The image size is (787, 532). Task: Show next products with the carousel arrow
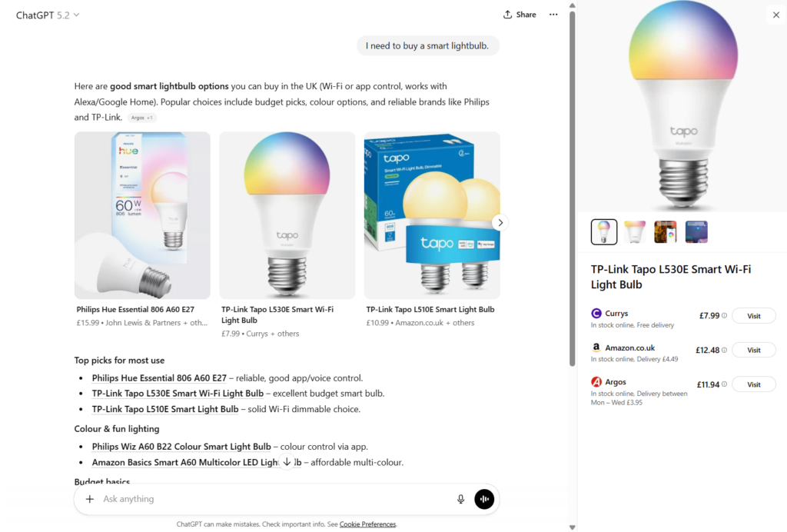click(x=500, y=223)
